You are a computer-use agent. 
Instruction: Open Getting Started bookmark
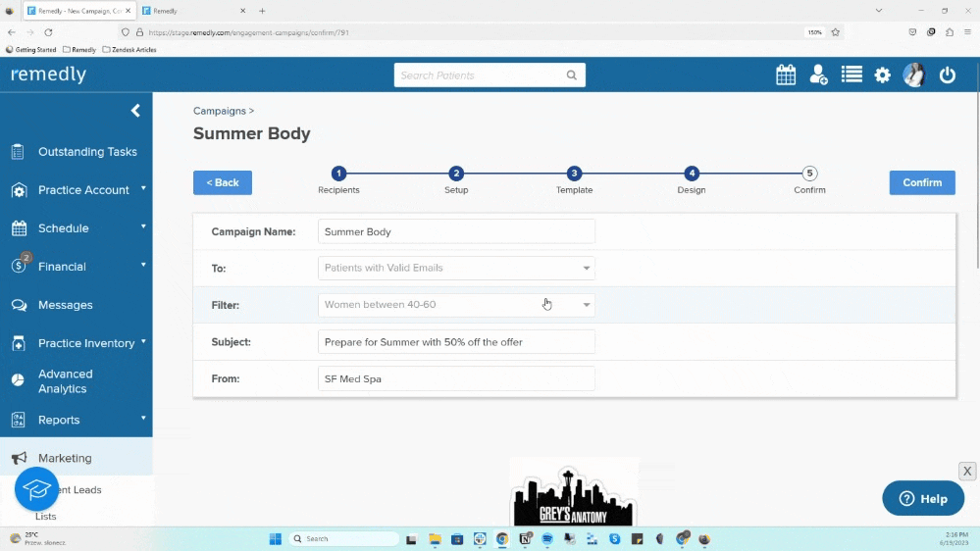tap(30, 49)
